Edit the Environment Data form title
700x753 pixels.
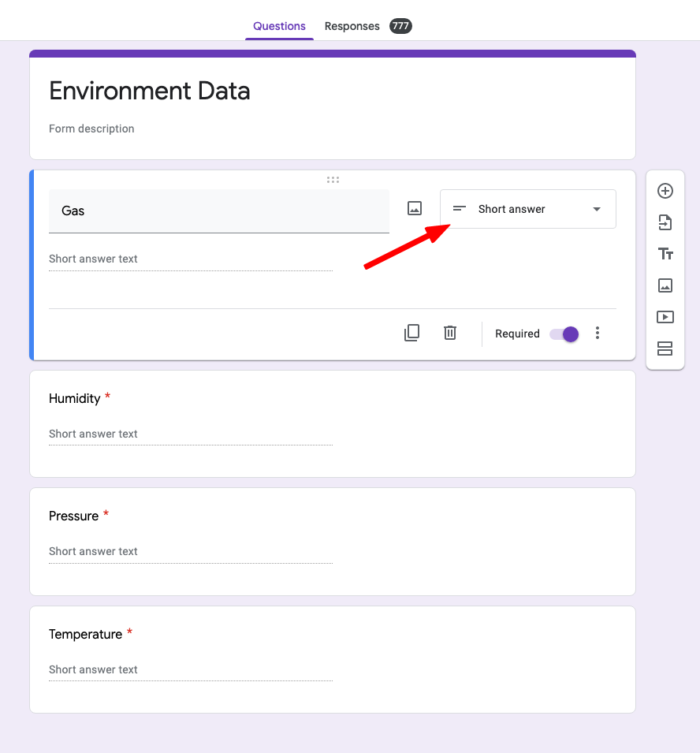pyautogui.click(x=150, y=91)
